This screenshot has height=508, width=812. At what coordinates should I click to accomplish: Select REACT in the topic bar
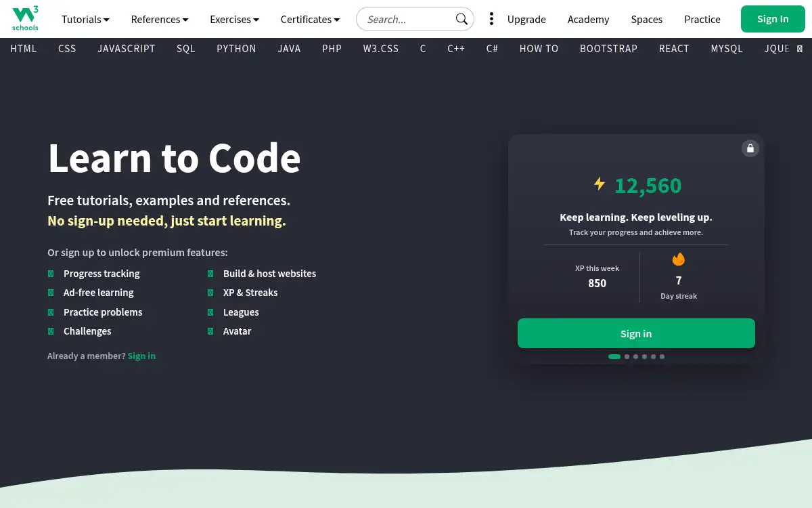(674, 49)
